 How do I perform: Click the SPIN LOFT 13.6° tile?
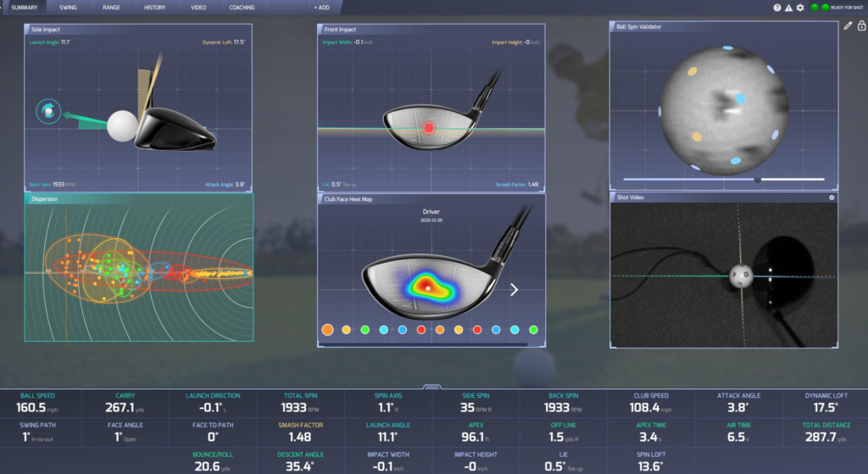651,462
